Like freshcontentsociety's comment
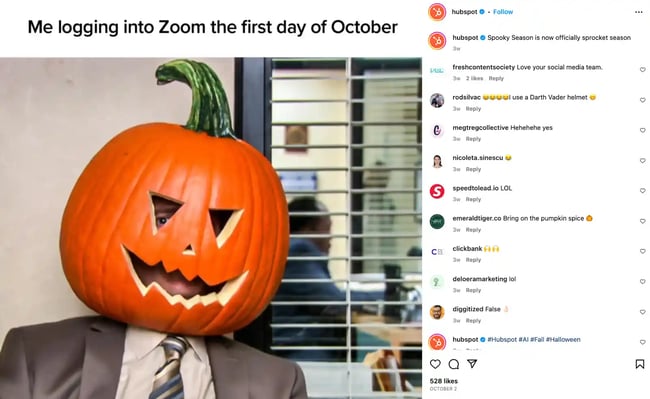The image size is (650, 399). (642, 70)
